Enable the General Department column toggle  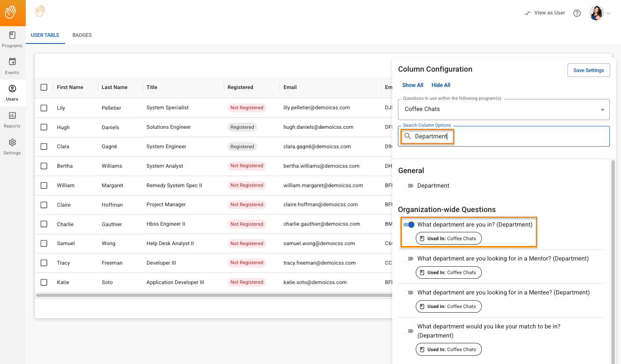[409, 186]
